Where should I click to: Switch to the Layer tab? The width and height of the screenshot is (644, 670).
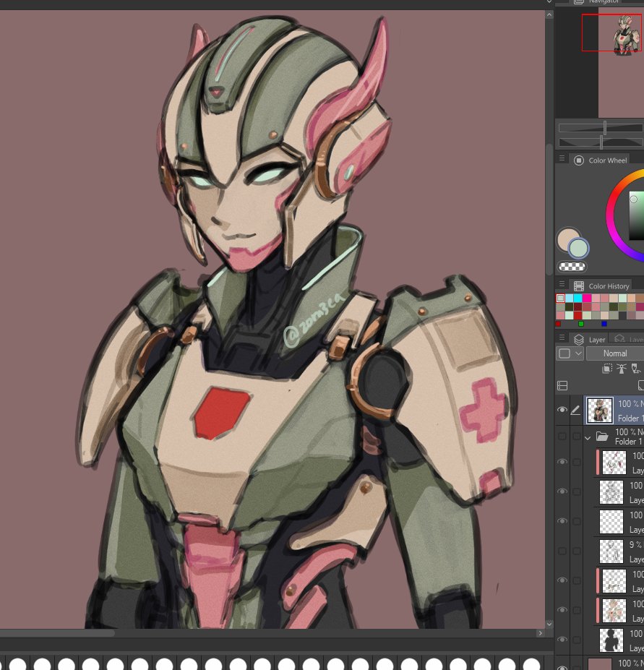tap(589, 339)
